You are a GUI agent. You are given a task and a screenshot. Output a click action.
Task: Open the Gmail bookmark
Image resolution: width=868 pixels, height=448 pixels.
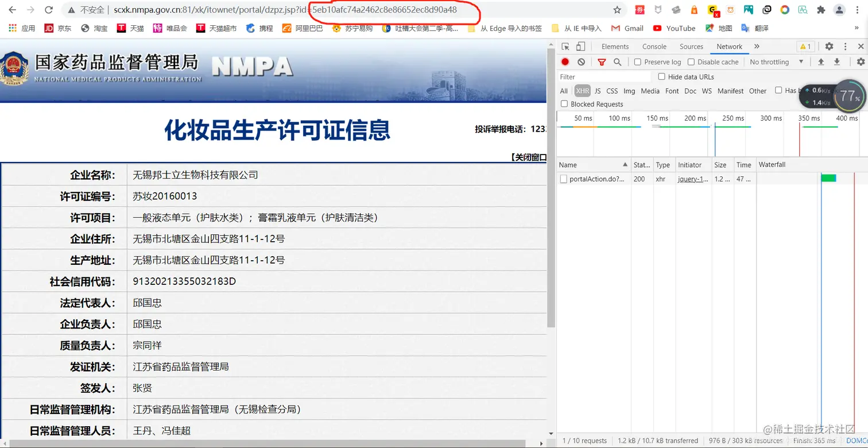pyautogui.click(x=627, y=28)
